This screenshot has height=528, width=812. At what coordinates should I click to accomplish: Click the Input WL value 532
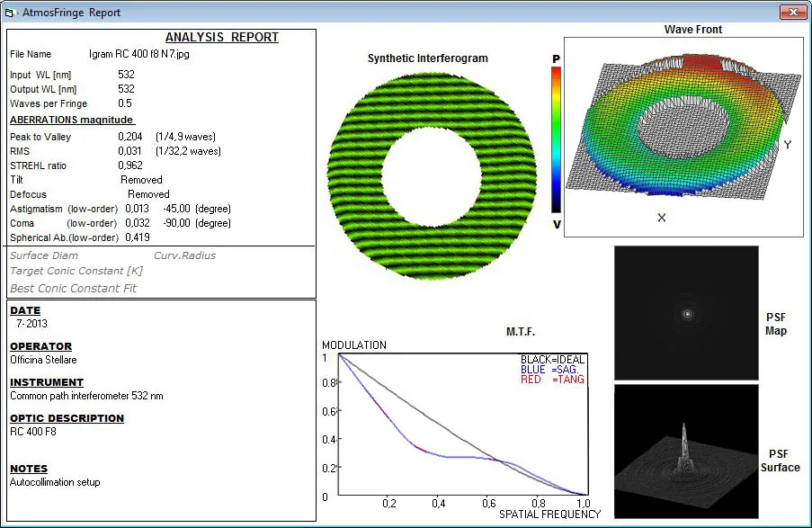[126, 75]
